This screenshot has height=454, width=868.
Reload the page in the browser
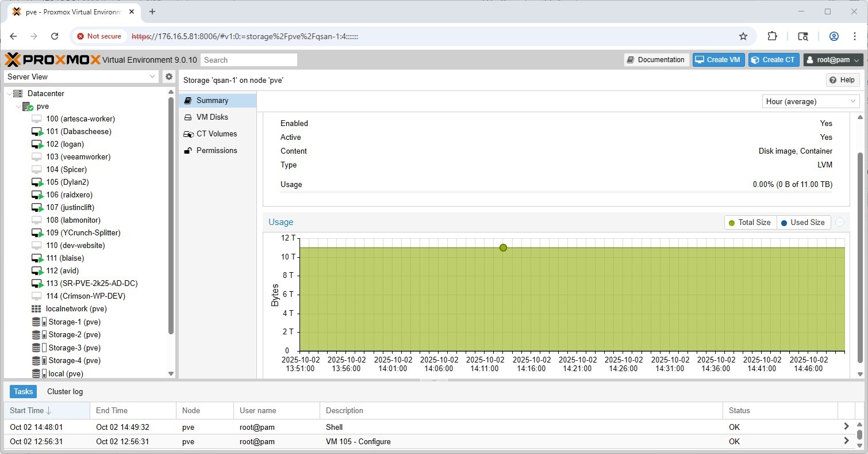[x=55, y=36]
